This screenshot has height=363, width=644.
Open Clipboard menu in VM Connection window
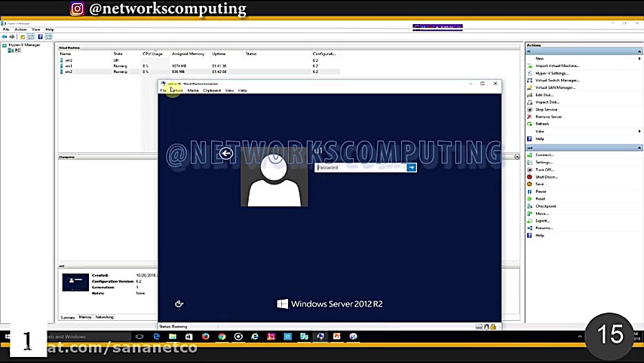point(212,90)
